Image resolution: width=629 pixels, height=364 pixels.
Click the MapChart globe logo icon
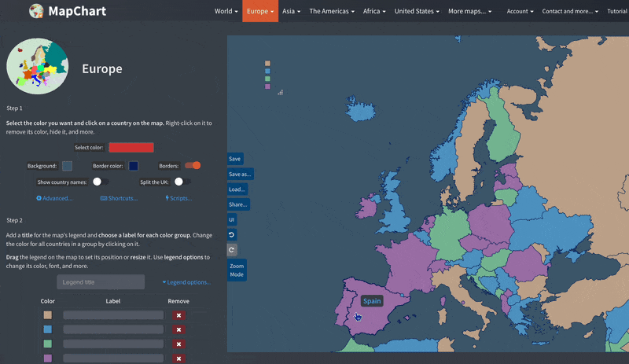tap(36, 11)
